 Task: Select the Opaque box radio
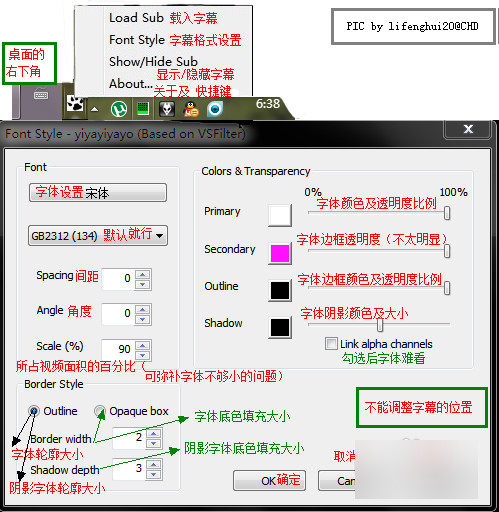[x=99, y=411]
